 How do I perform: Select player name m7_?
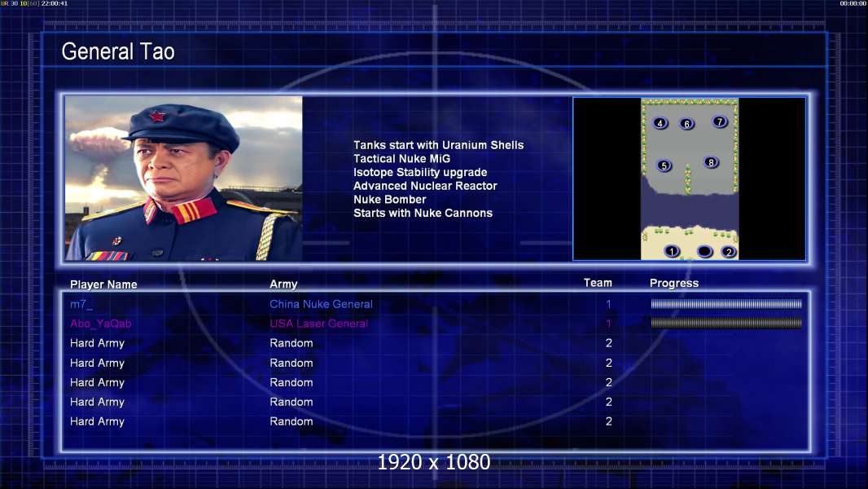tap(81, 304)
